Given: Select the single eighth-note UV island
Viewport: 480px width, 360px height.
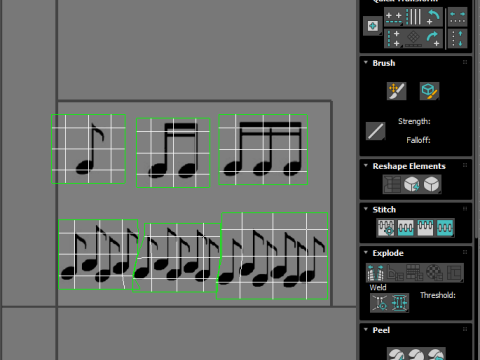Looking at the screenshot, I should coord(88,149).
